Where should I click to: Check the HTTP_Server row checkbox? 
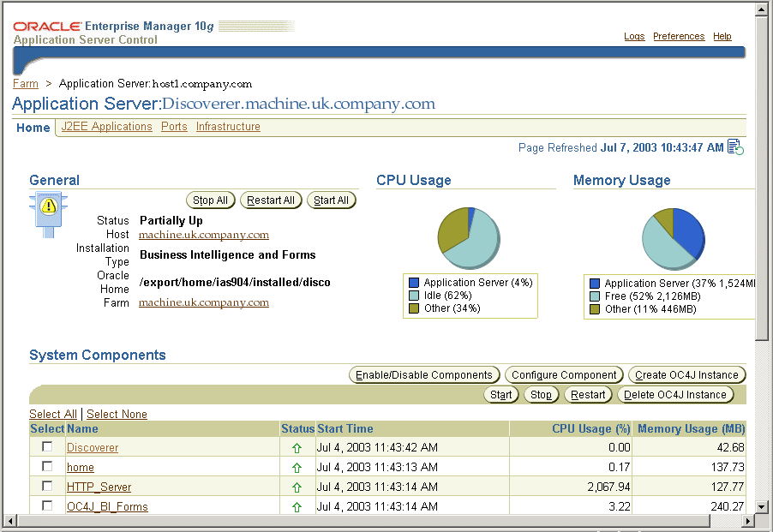47,487
